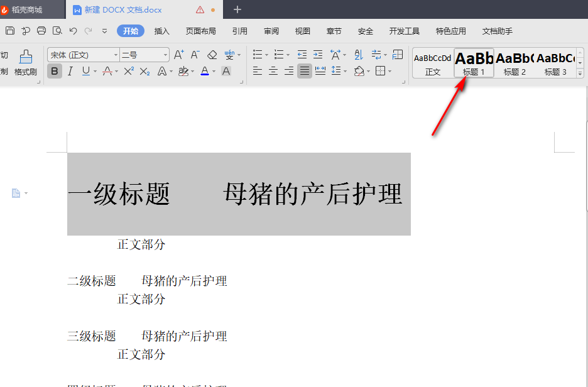Image resolution: width=588 pixels, height=387 pixels.
Task: Open the 插入 ribbon tab
Action: point(162,31)
